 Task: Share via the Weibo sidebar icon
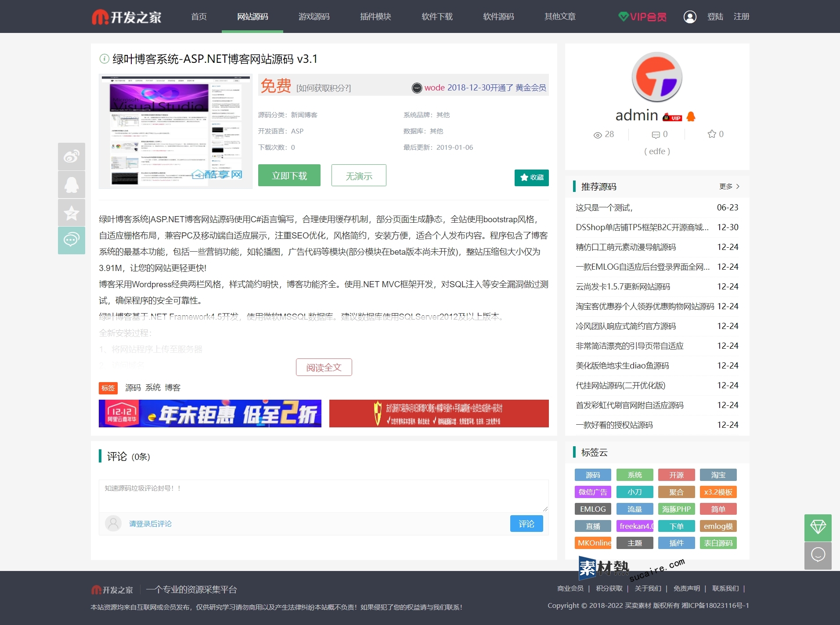pyautogui.click(x=72, y=156)
